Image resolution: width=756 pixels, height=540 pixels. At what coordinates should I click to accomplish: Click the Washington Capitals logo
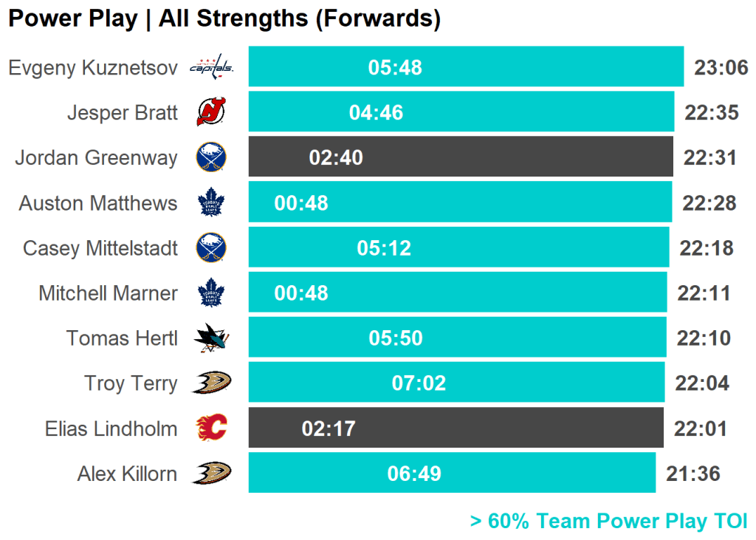click(x=211, y=68)
